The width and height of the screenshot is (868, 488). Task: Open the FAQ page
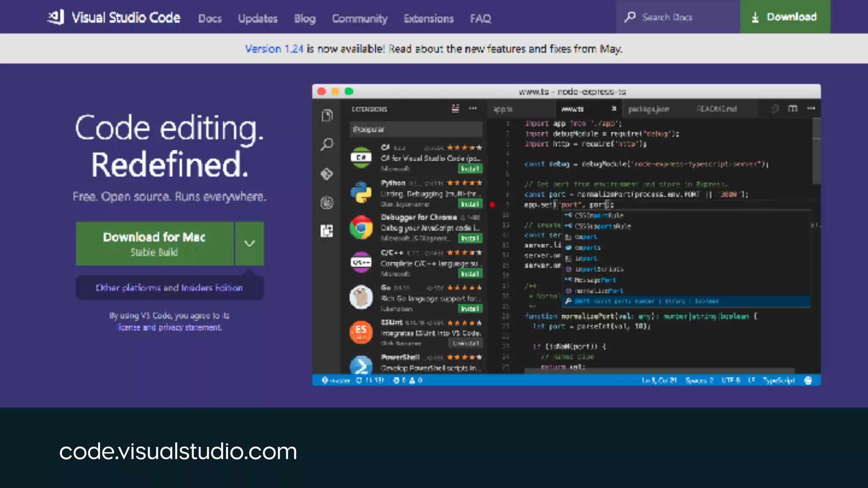pyautogui.click(x=480, y=19)
